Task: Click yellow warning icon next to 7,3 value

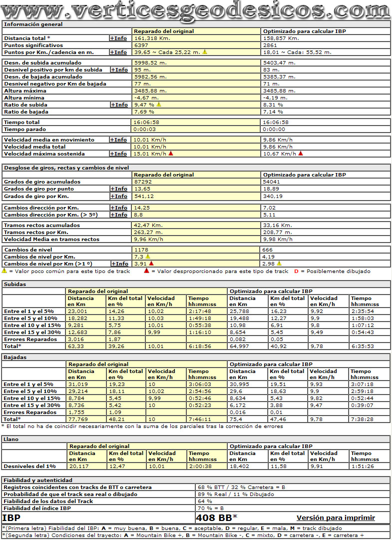Action: tap(147, 256)
